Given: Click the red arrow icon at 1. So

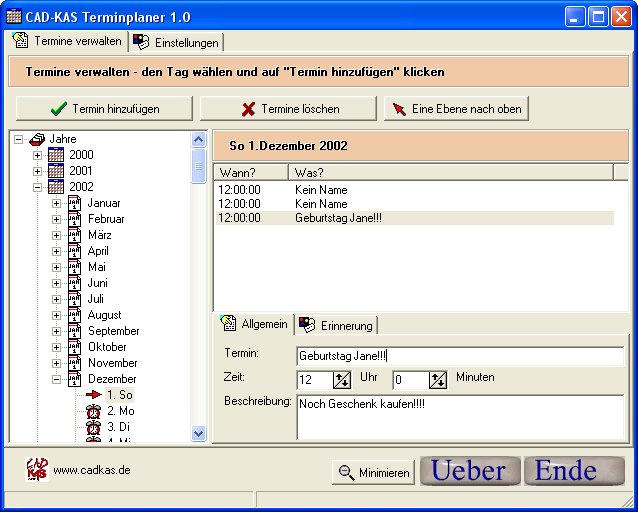Looking at the screenshot, I should tap(93, 395).
